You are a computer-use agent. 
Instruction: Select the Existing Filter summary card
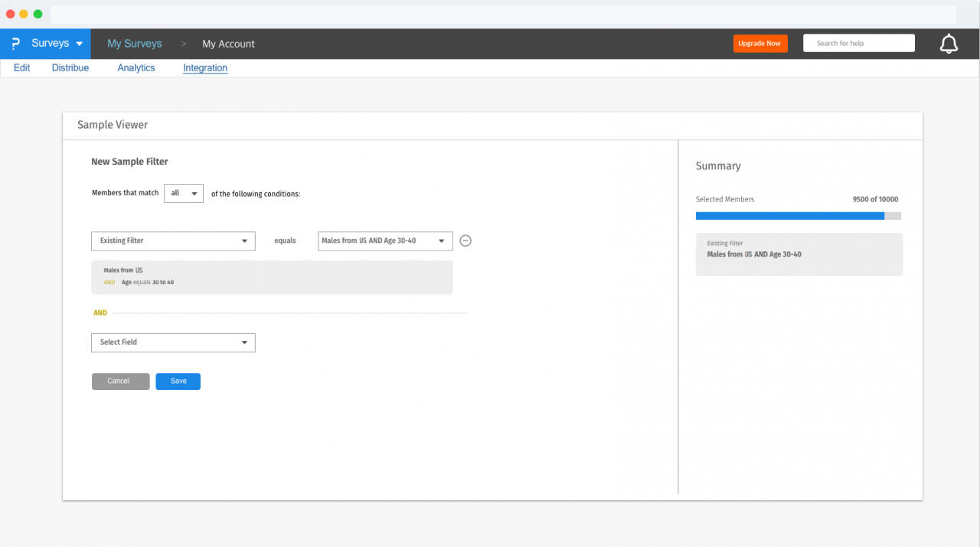point(799,254)
